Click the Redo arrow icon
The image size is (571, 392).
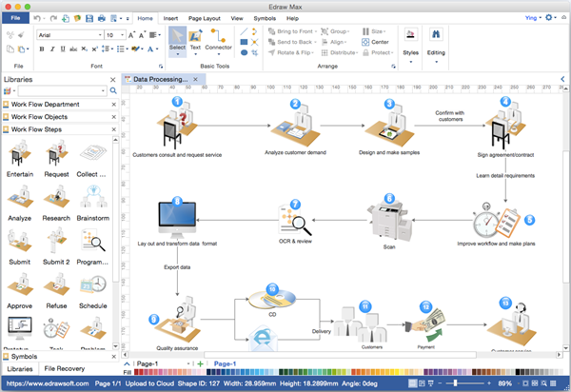coord(53,18)
